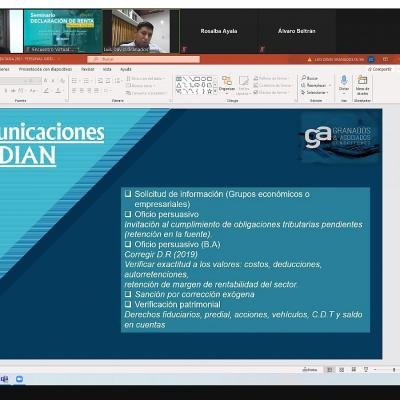
Task: Click Buscar in the Edición group
Action: point(310,78)
